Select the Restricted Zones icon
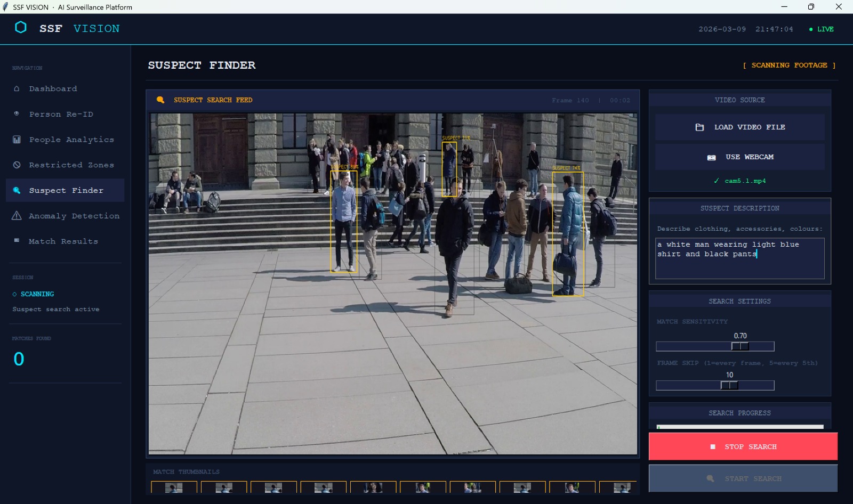853x504 pixels. pos(17,165)
